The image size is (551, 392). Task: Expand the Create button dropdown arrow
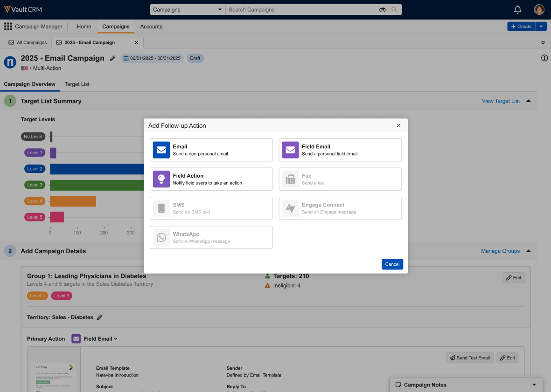(541, 27)
